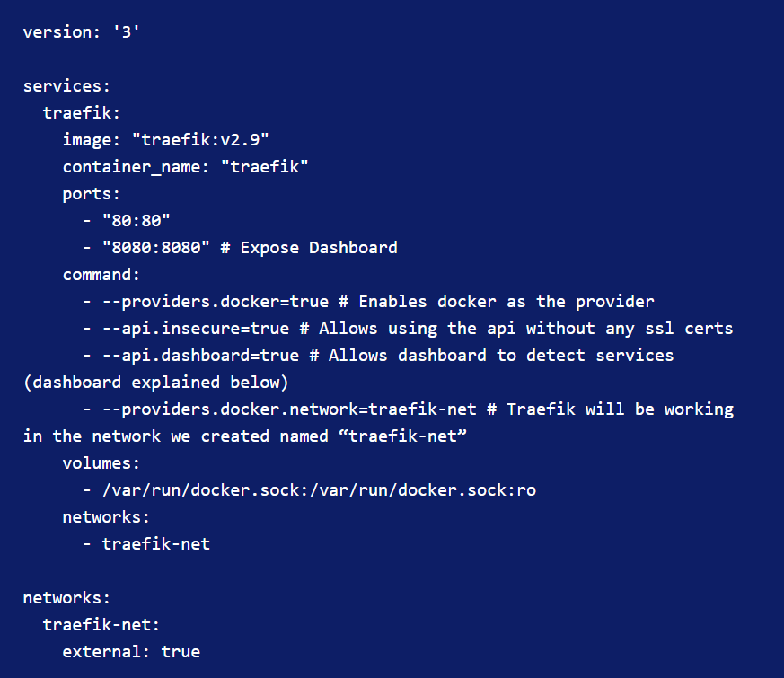
Task: Click the traefik: service name under services
Action: (x=82, y=113)
